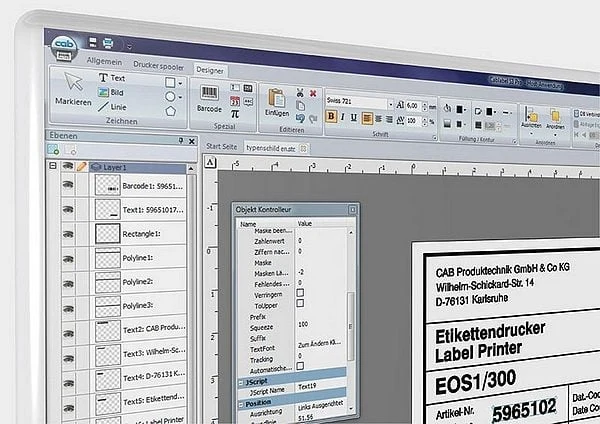Select the Text drawing tool

112,78
